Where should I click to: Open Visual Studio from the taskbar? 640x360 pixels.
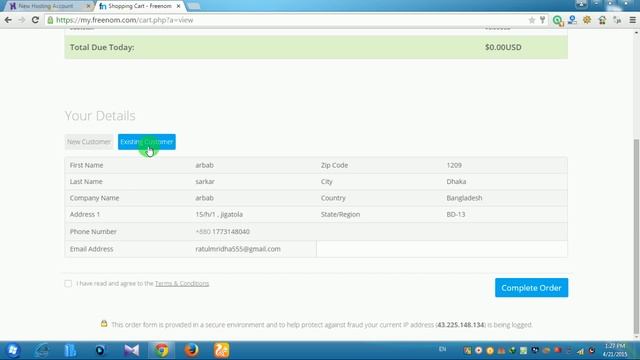pyautogui.click(x=131, y=350)
